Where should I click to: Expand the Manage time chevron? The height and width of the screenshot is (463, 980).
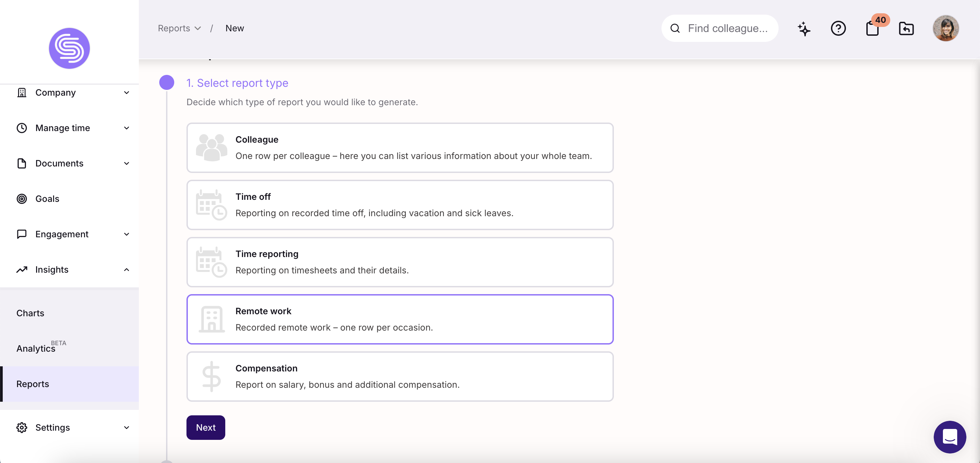click(127, 128)
